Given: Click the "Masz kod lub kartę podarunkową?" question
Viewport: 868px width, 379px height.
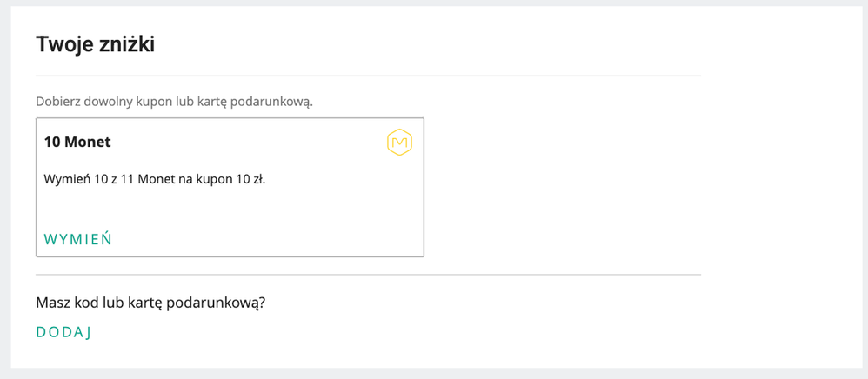Looking at the screenshot, I should pos(150,303).
